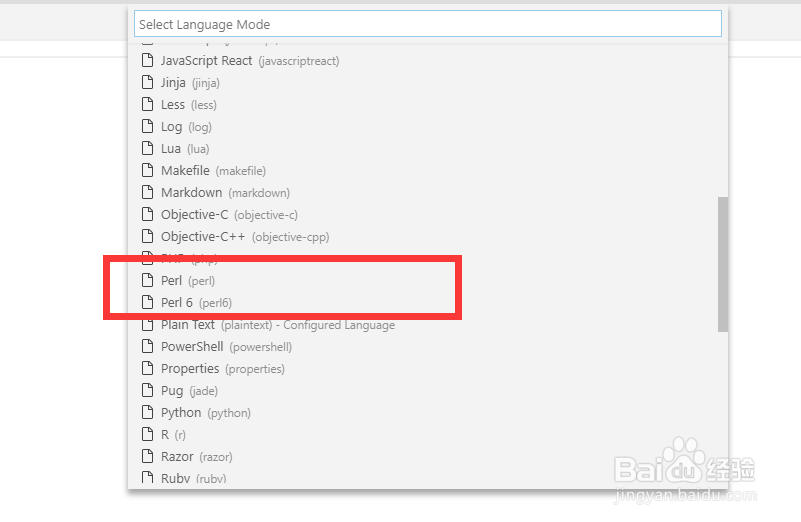Choose Lua language mode
This screenshot has width=801, height=522.
click(428, 148)
